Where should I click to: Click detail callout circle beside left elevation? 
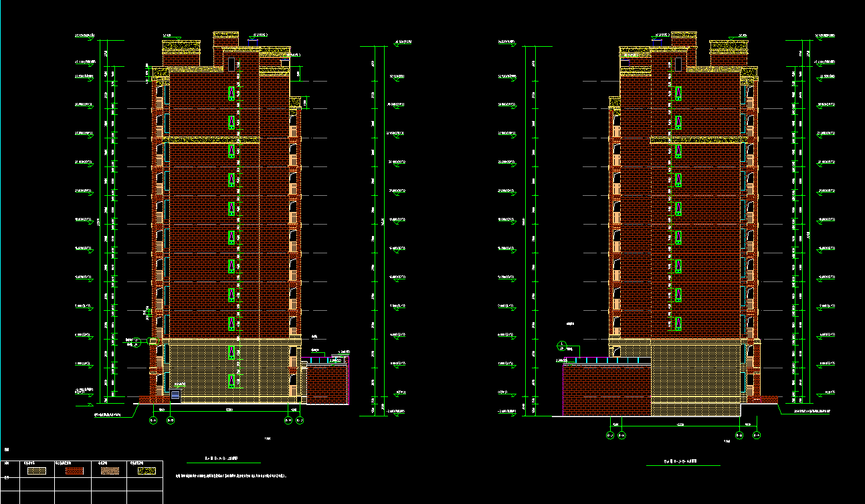tap(136, 341)
